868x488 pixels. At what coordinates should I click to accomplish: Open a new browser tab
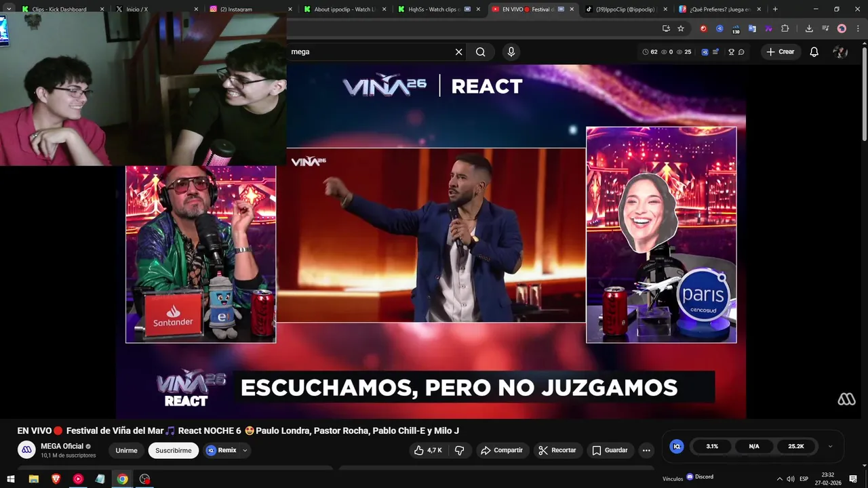(x=775, y=9)
